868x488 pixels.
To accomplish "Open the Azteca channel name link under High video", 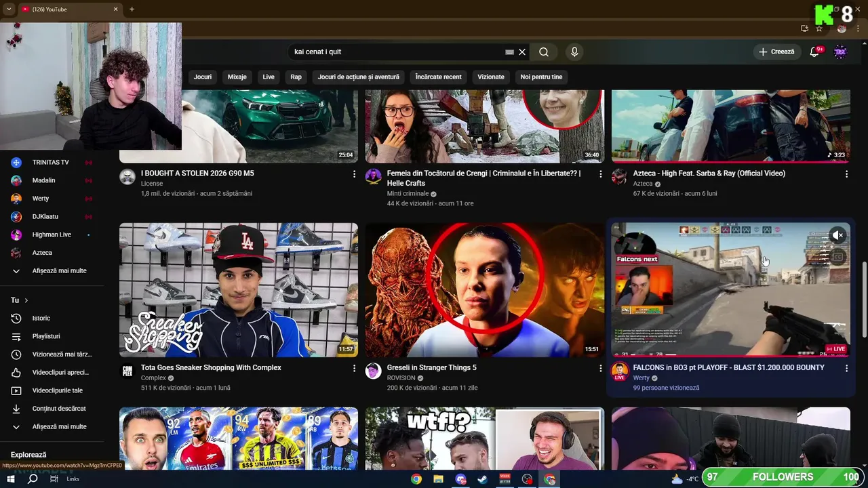I will 643,184.
